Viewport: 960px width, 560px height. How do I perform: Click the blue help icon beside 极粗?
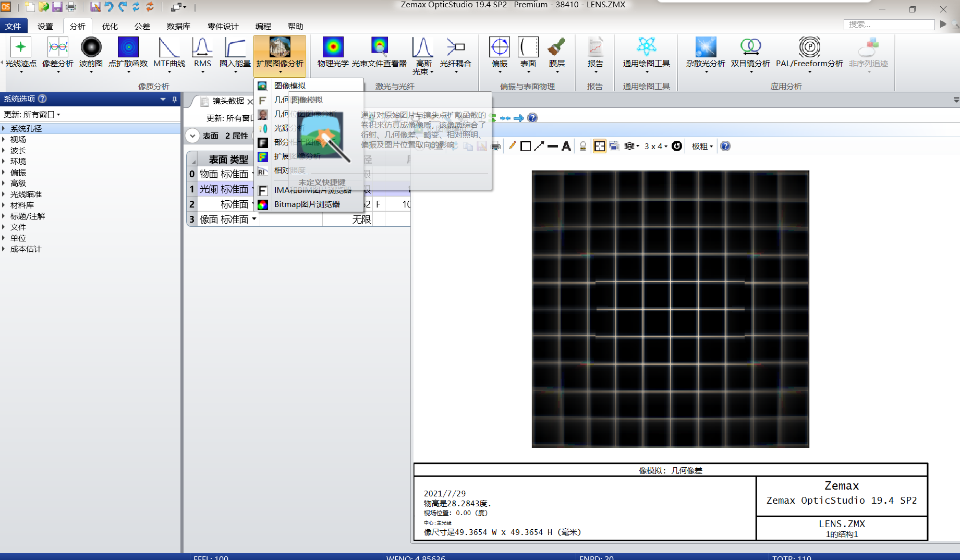click(725, 146)
